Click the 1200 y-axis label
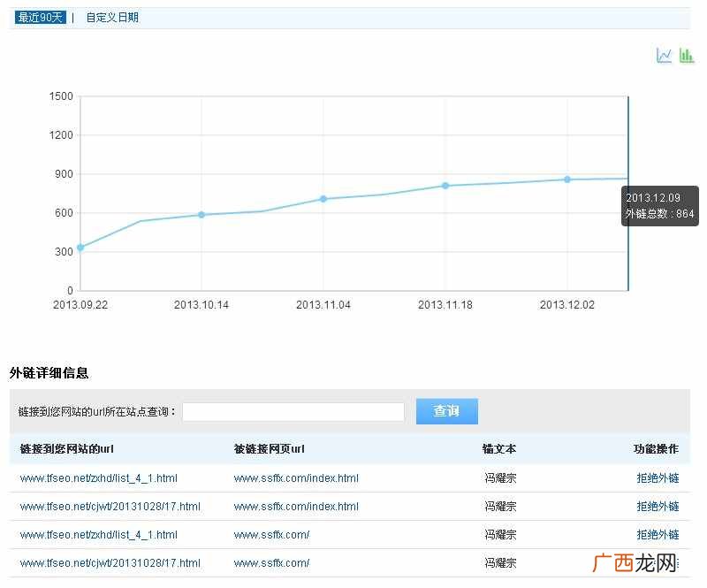 pyautogui.click(x=61, y=135)
